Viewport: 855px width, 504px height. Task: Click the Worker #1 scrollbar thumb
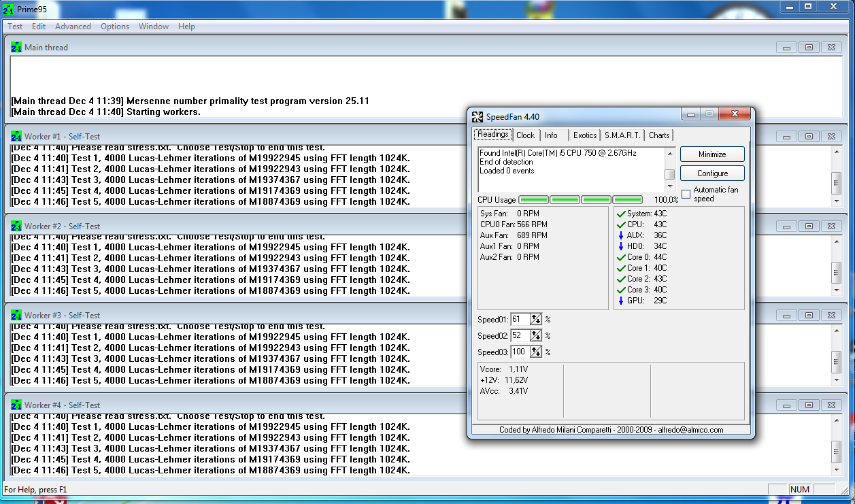(x=837, y=182)
